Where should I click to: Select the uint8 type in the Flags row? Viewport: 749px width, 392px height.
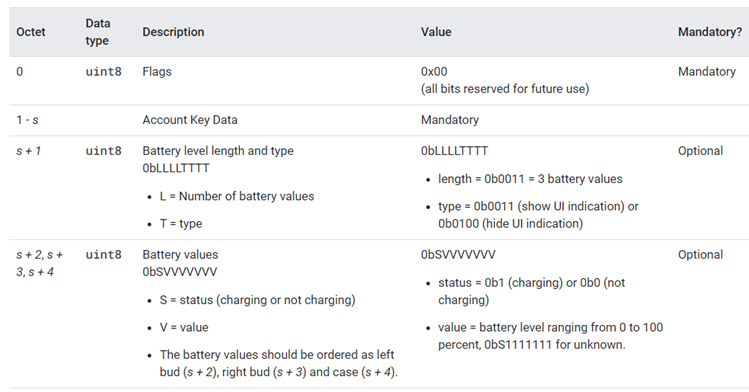point(103,72)
